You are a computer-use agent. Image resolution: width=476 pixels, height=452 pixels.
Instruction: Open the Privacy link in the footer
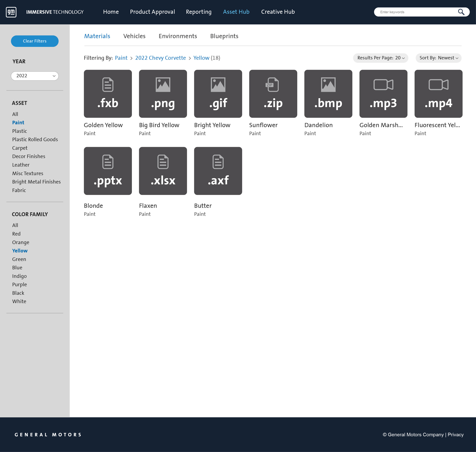(455, 434)
